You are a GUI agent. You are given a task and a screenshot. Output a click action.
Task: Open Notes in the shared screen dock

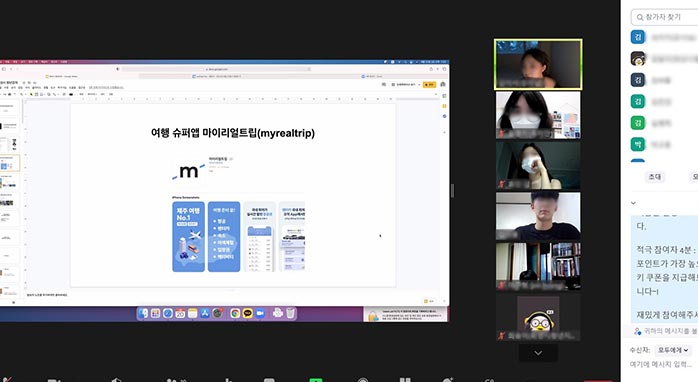coord(192,313)
